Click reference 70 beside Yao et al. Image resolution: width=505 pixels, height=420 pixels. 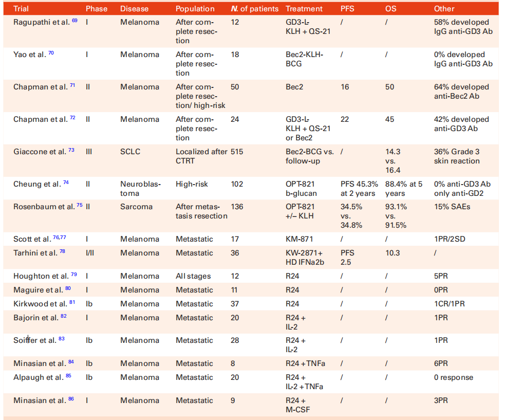pos(51,53)
